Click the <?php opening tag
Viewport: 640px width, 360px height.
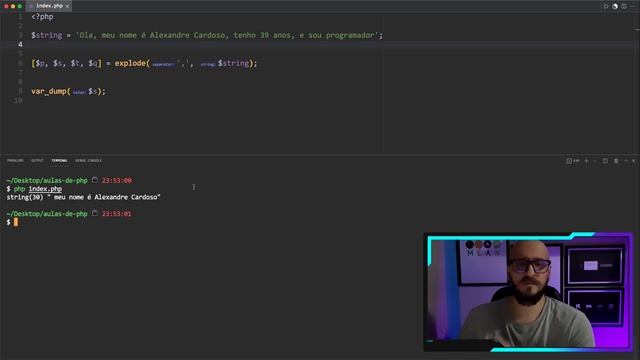42,17
